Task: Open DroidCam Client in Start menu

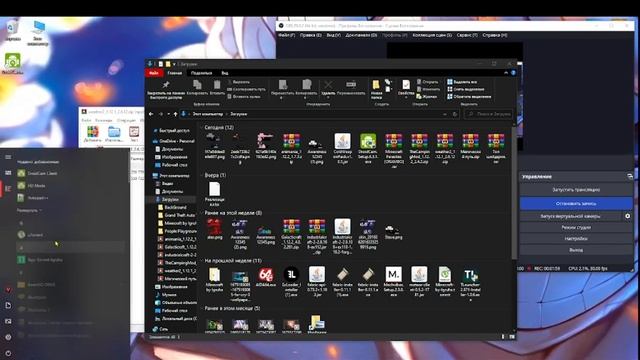Action: point(38,173)
